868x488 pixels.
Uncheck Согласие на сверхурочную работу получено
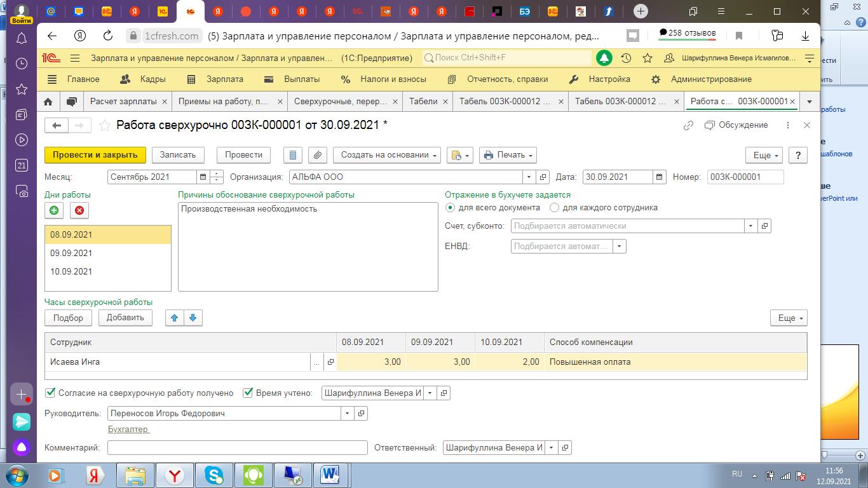pyautogui.click(x=51, y=393)
